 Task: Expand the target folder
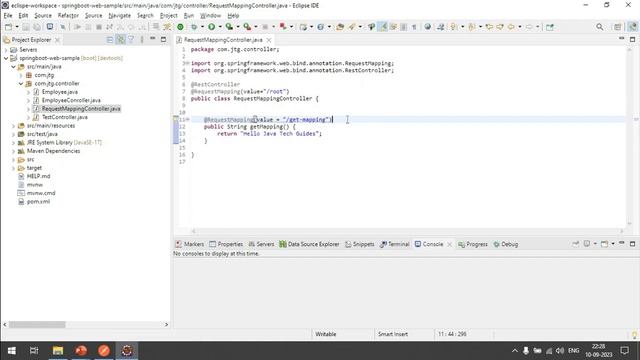pos(13,168)
